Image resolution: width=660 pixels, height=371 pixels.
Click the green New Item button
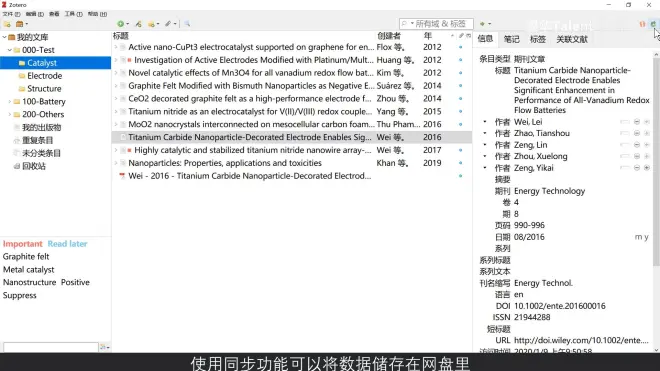(x=121, y=24)
